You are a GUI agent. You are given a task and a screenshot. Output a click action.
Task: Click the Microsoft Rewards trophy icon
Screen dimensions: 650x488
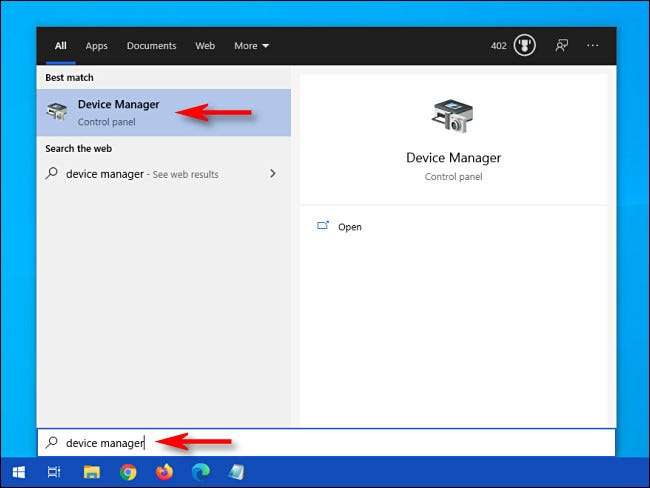pyautogui.click(x=525, y=45)
